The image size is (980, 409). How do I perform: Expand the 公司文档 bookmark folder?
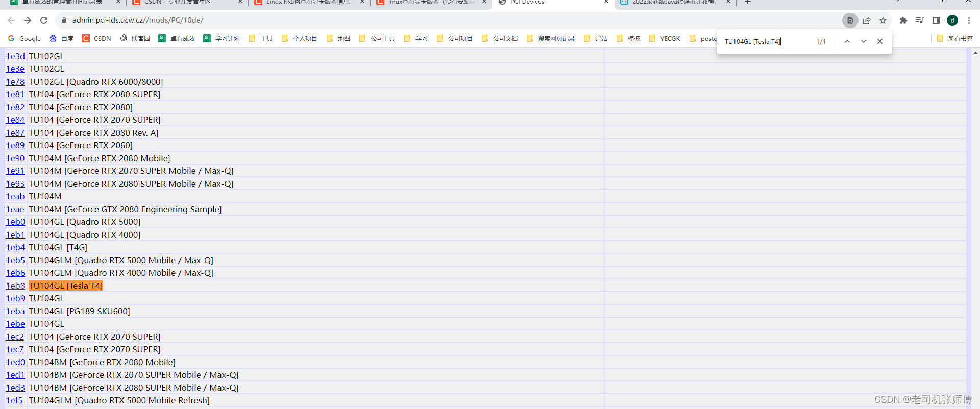tap(500, 38)
